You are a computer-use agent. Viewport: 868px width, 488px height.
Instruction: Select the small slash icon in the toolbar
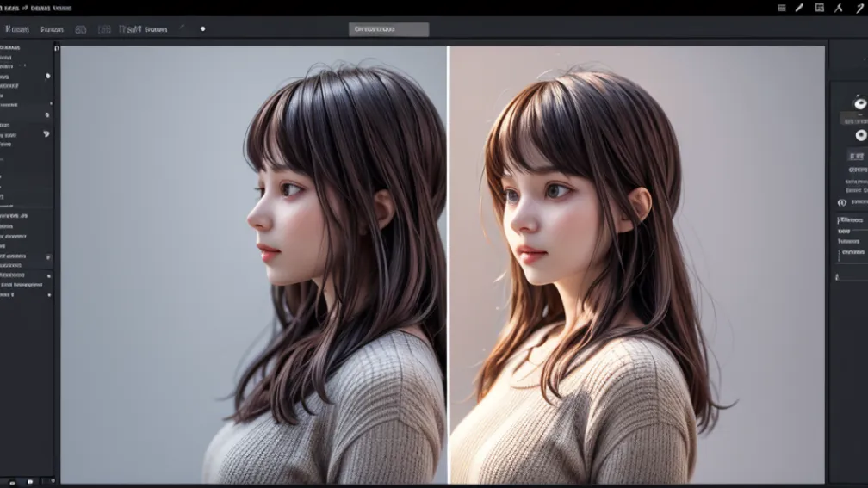point(182,28)
